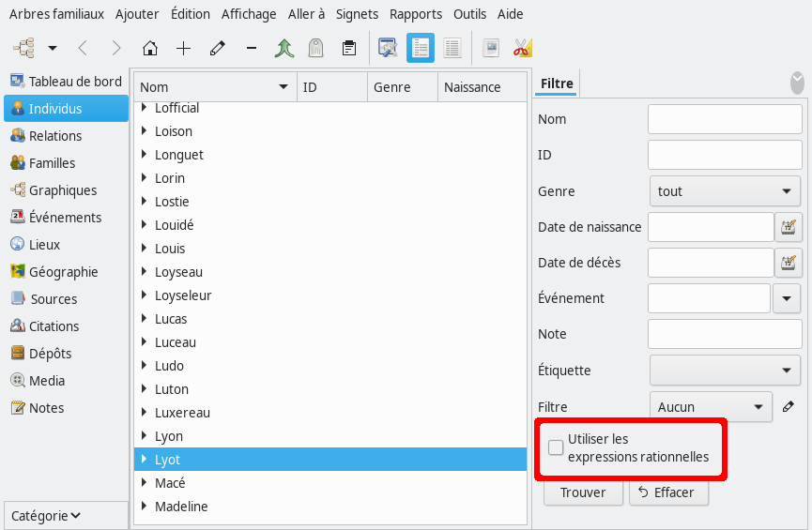The width and height of the screenshot is (812, 530).
Task: Open the Signets menu
Action: click(357, 14)
